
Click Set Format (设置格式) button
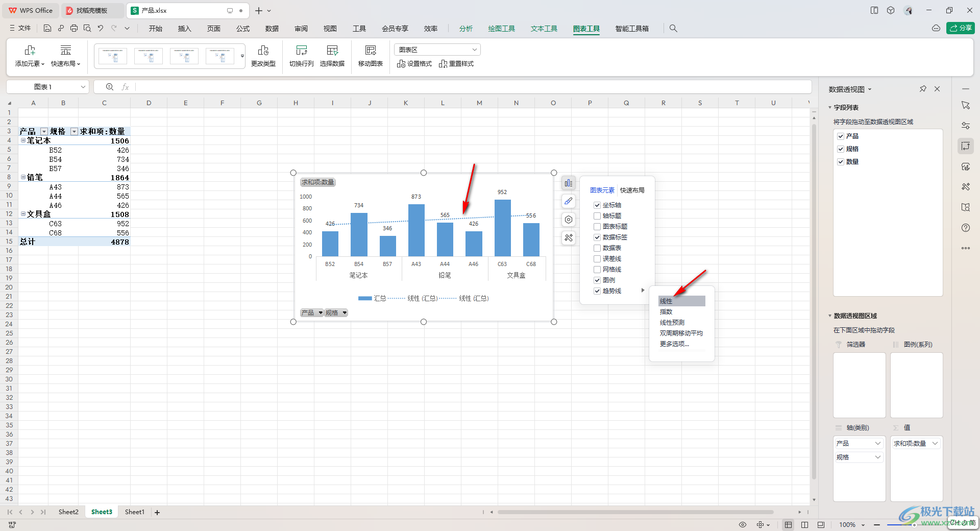pos(414,64)
